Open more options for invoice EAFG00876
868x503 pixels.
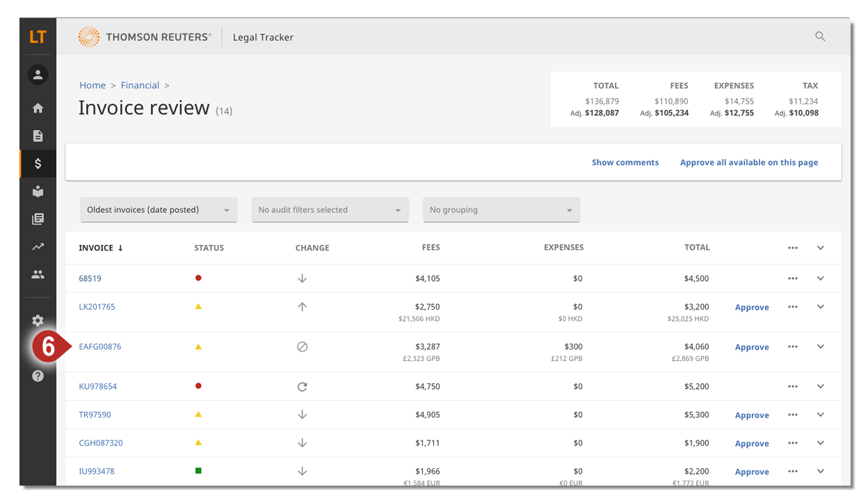[x=792, y=346]
